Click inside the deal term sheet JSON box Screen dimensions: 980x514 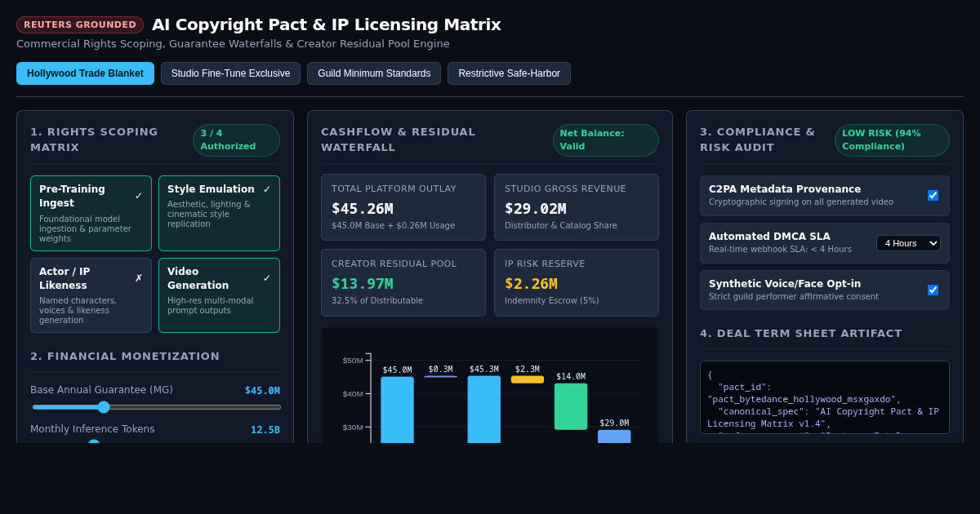pyautogui.click(x=825, y=397)
